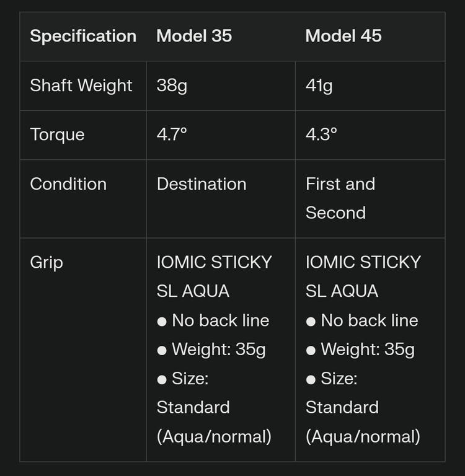Click No back line under Model 35
The height and width of the screenshot is (476, 465).
[x=220, y=321]
